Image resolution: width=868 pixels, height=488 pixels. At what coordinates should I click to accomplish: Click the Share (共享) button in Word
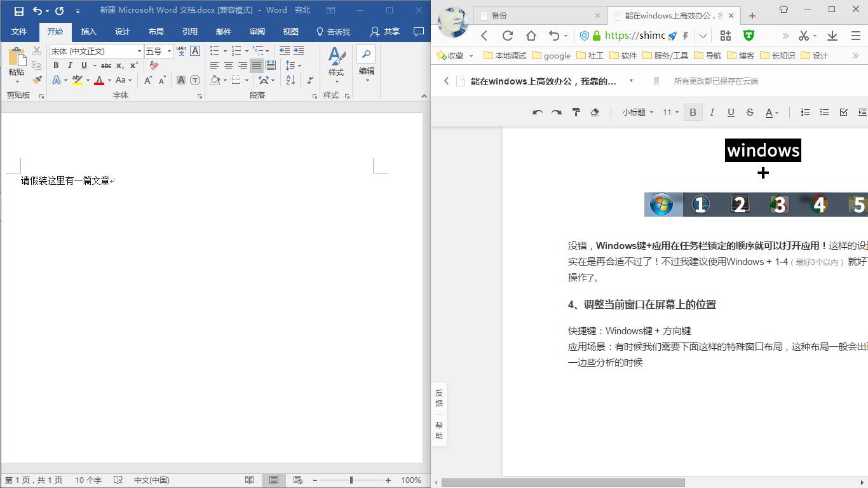(385, 32)
